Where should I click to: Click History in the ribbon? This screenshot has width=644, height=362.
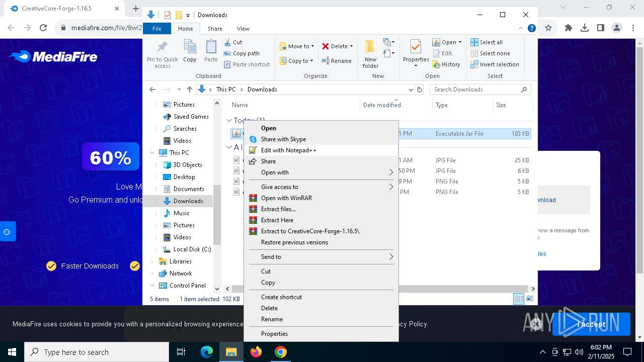coord(446,64)
